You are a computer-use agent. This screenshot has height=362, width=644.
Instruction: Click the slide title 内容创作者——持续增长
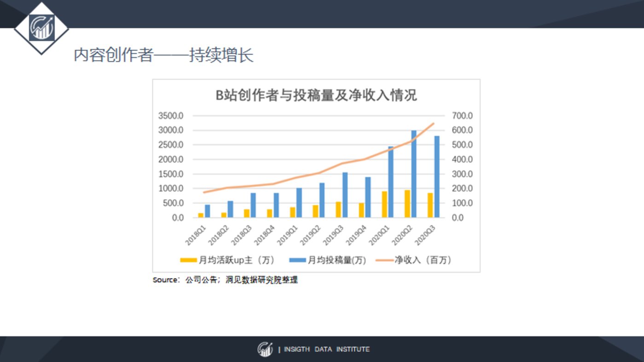tap(164, 55)
